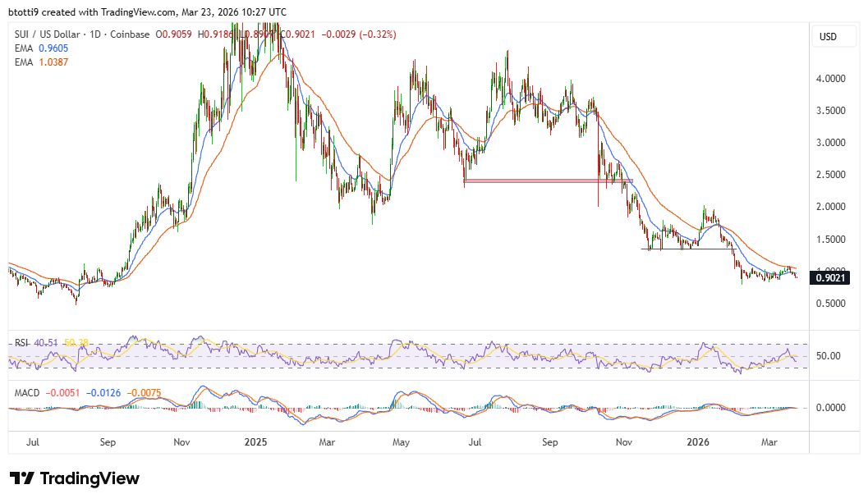The height and width of the screenshot is (503, 868).
Task: Click the TradingView logo icon
Action: tap(21, 478)
